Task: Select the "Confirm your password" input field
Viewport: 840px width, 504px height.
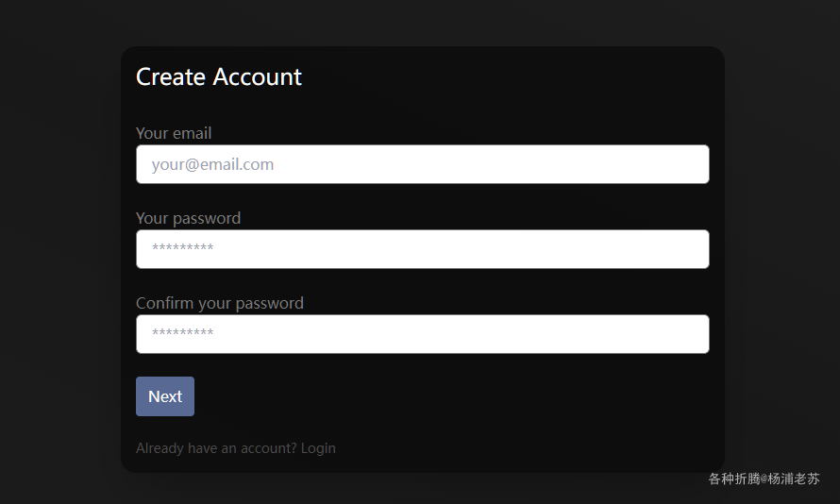Action: 422,334
